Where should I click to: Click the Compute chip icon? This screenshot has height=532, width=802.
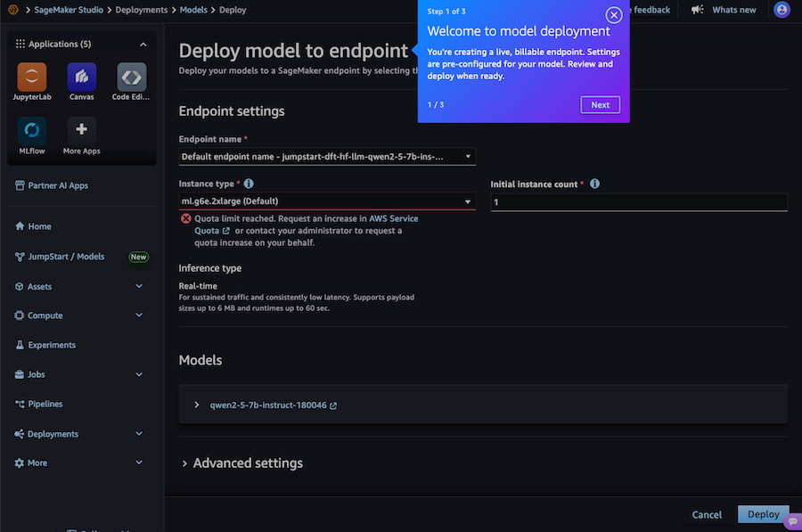click(x=20, y=315)
